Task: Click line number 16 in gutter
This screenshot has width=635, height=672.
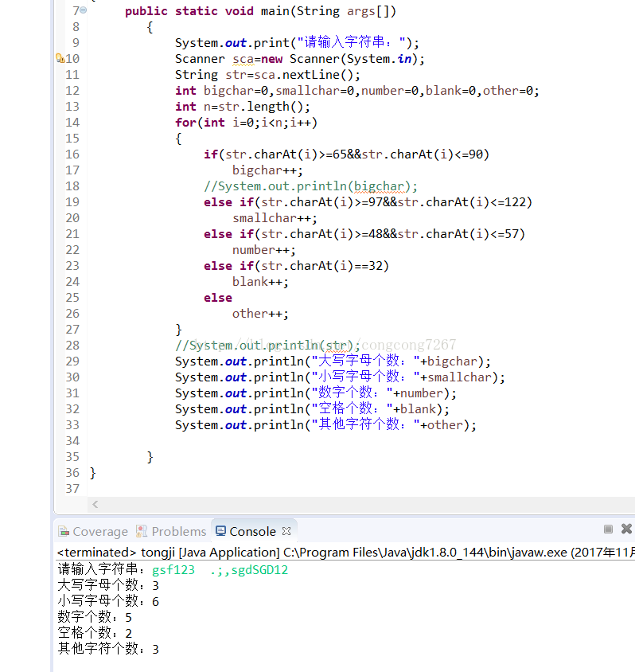Action: pos(72,154)
